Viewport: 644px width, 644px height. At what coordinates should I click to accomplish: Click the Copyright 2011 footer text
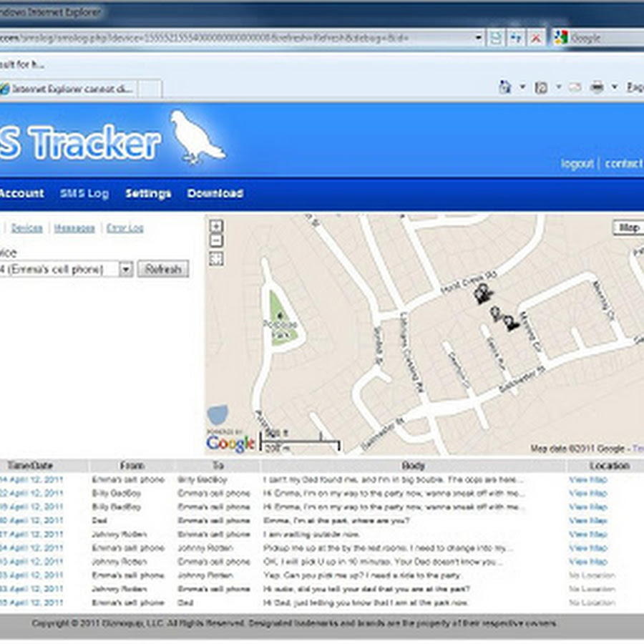pos(294,623)
